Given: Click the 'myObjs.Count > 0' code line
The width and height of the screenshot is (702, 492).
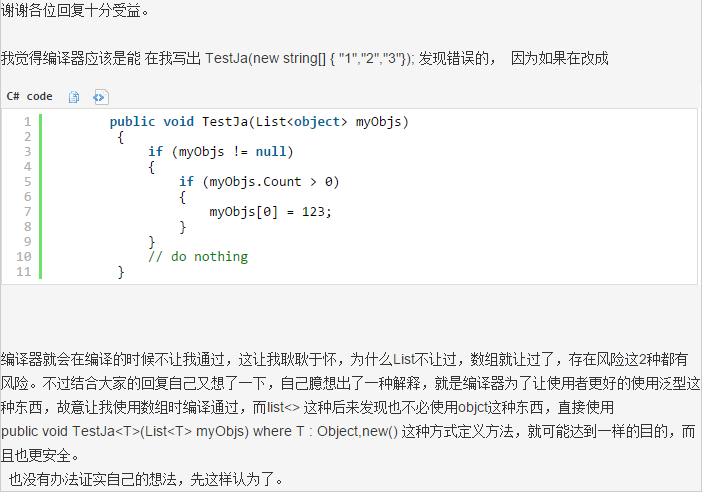Looking at the screenshot, I should point(259,182).
